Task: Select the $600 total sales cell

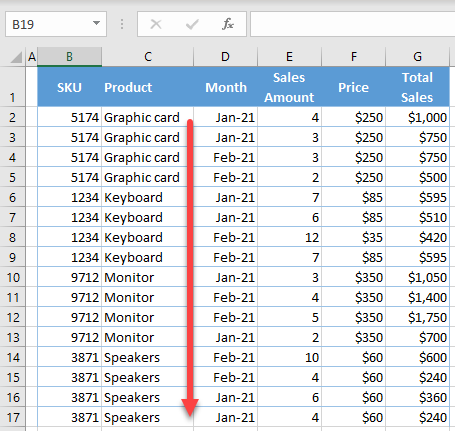Action: tap(417, 357)
